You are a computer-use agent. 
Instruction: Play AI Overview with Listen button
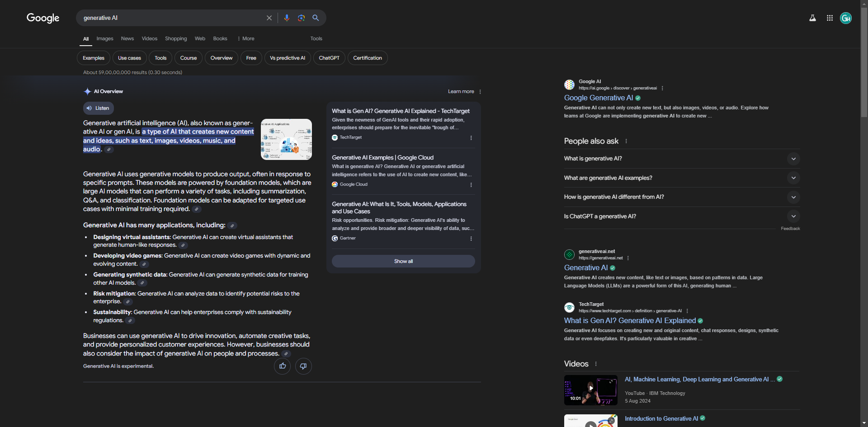coord(98,108)
